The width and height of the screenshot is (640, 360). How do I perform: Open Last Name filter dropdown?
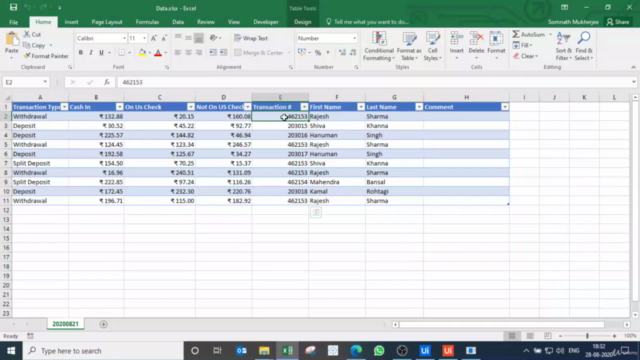coord(419,107)
